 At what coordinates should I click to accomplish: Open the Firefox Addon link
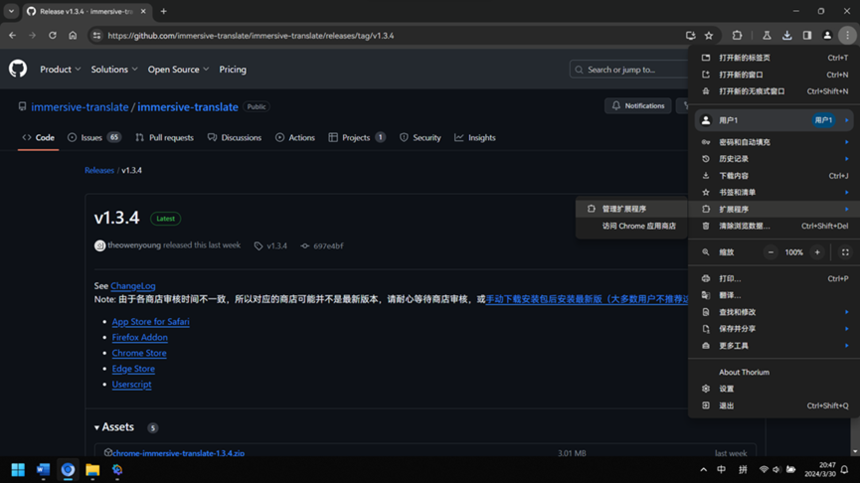[140, 337]
